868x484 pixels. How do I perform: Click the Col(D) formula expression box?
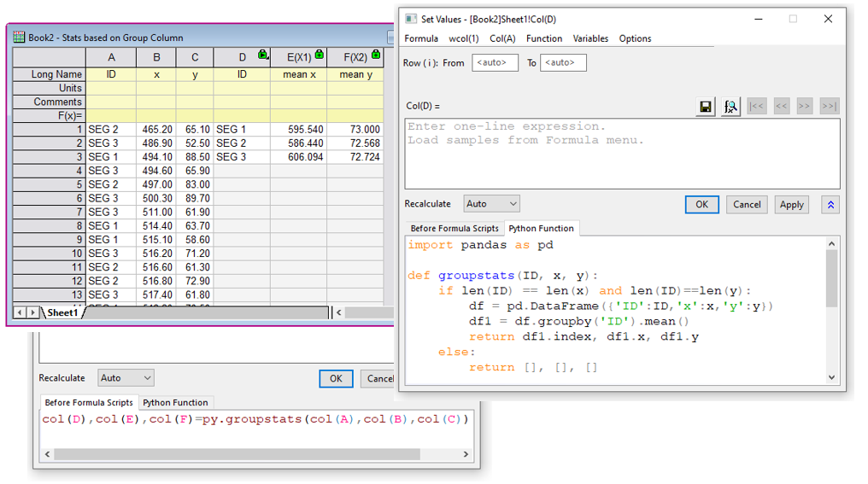point(621,154)
